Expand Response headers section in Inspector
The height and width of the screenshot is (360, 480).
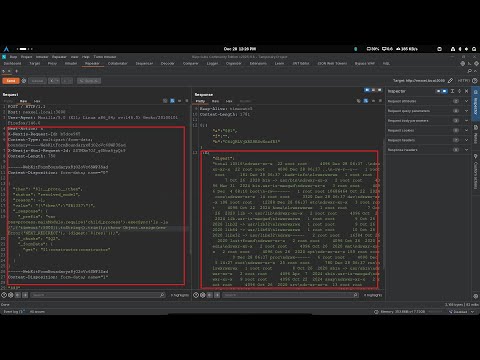(428, 150)
